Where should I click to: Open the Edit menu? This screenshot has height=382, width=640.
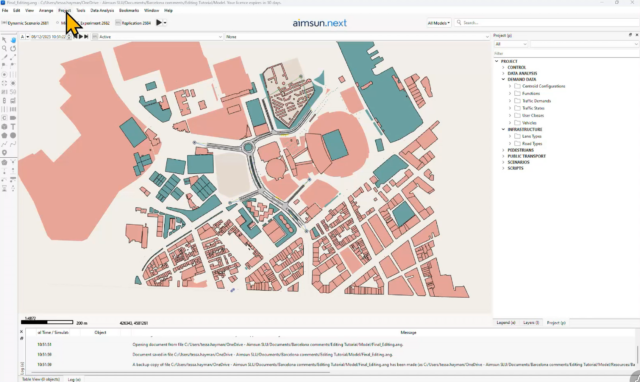(x=17, y=11)
